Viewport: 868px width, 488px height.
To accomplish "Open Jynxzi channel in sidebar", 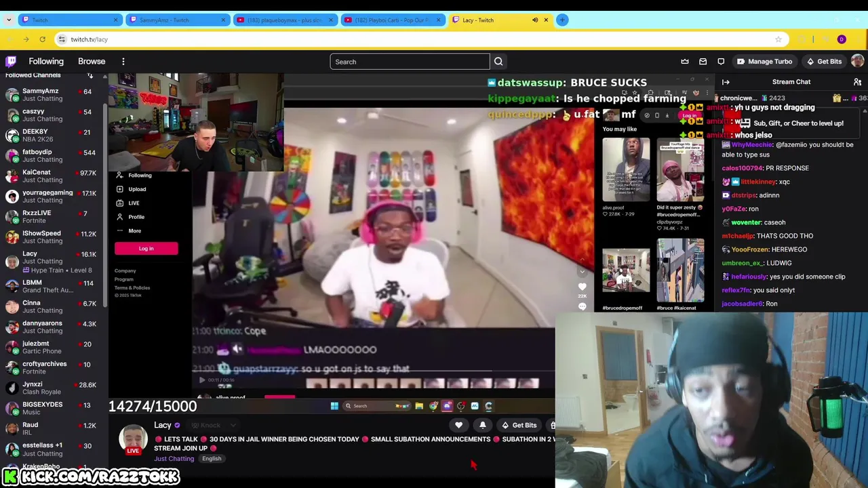I will coord(53,388).
